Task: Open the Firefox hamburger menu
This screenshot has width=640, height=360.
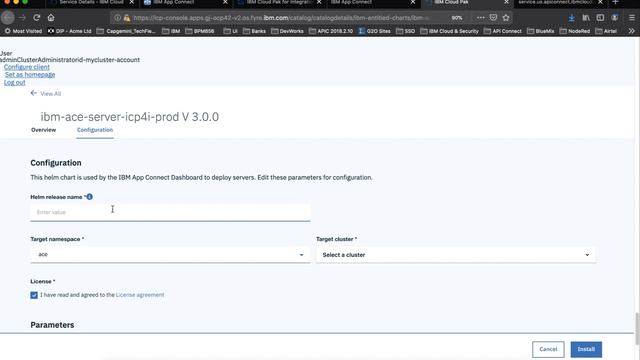Action: click(631, 18)
